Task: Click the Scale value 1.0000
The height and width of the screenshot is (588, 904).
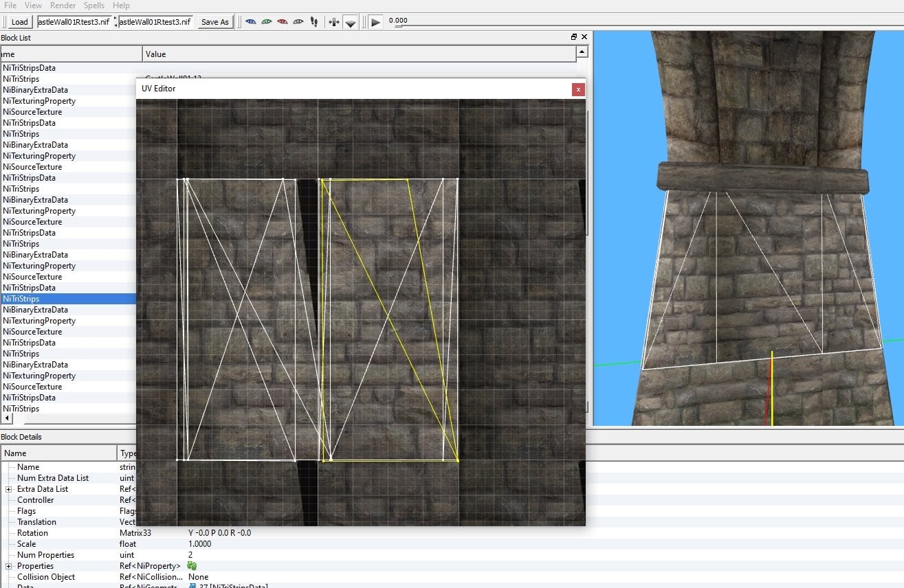Action: click(x=199, y=544)
